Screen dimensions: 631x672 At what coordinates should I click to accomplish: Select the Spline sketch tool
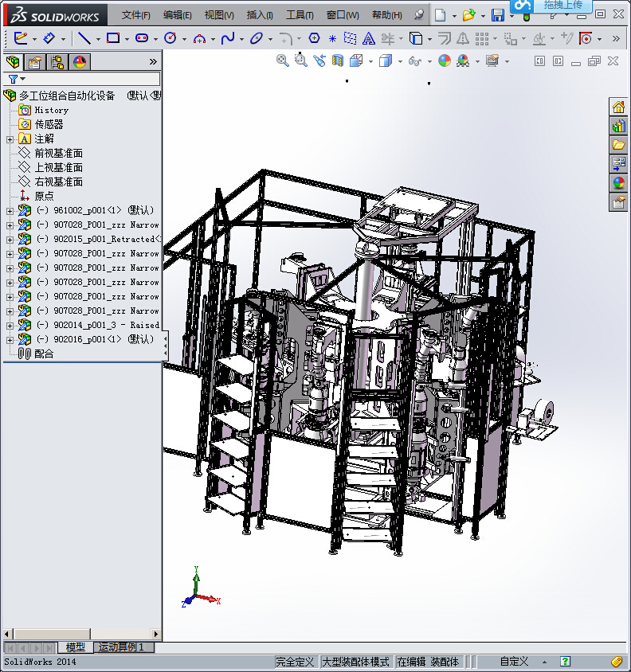point(228,38)
